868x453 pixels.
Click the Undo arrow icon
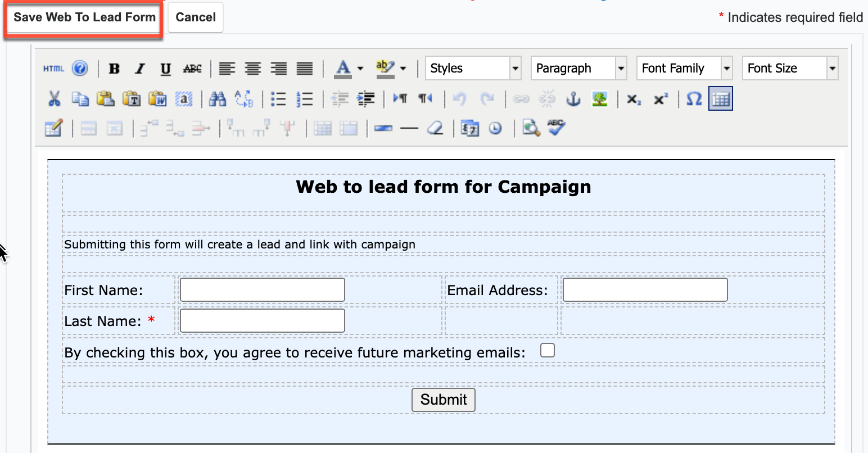tap(460, 99)
